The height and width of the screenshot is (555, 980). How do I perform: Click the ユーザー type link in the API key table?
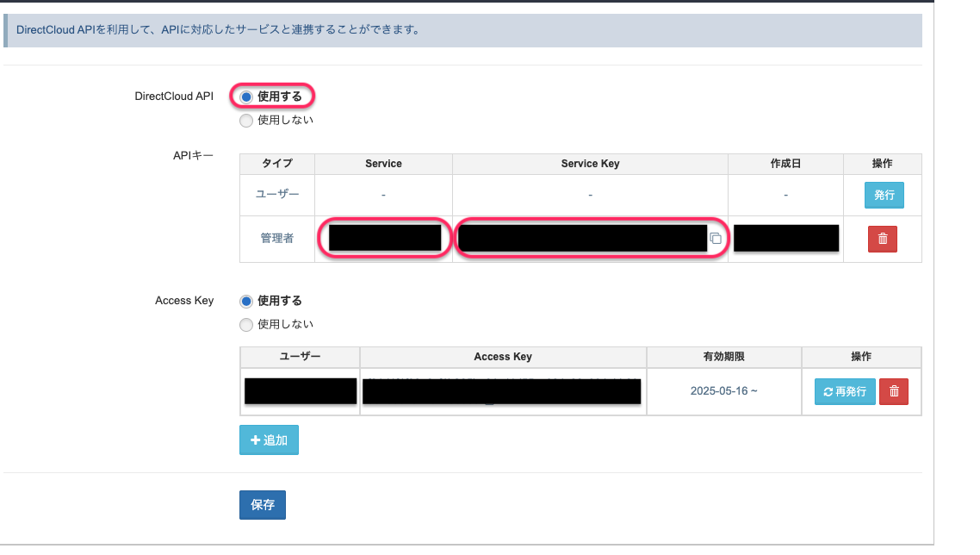click(x=277, y=195)
